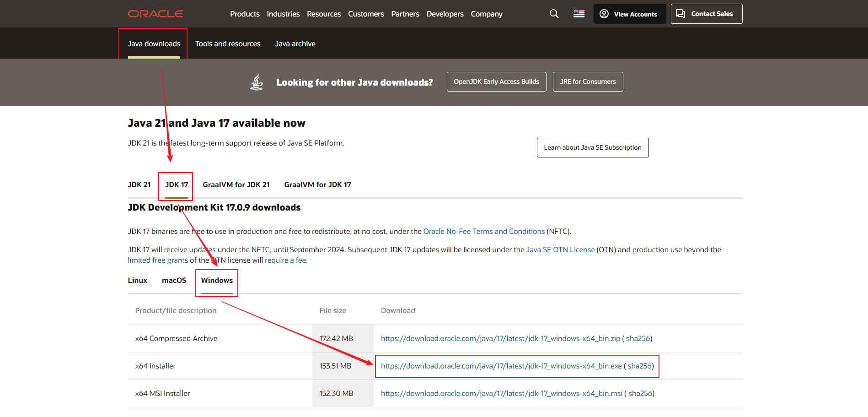Open the Company menu
Viewport: 868px width, 417px height.
pos(487,14)
